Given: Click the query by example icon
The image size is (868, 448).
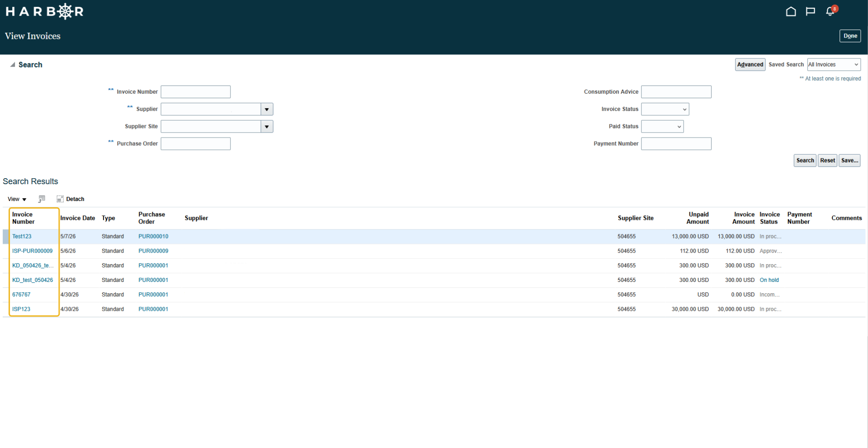Looking at the screenshot, I should point(42,199).
